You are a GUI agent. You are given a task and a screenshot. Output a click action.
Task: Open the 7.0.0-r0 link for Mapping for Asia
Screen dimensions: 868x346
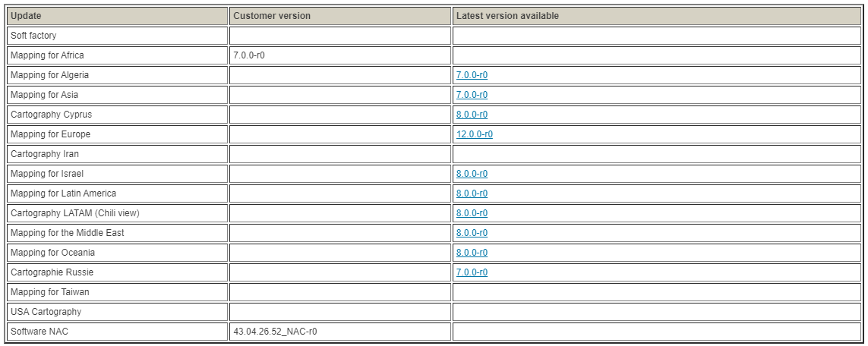coord(472,95)
